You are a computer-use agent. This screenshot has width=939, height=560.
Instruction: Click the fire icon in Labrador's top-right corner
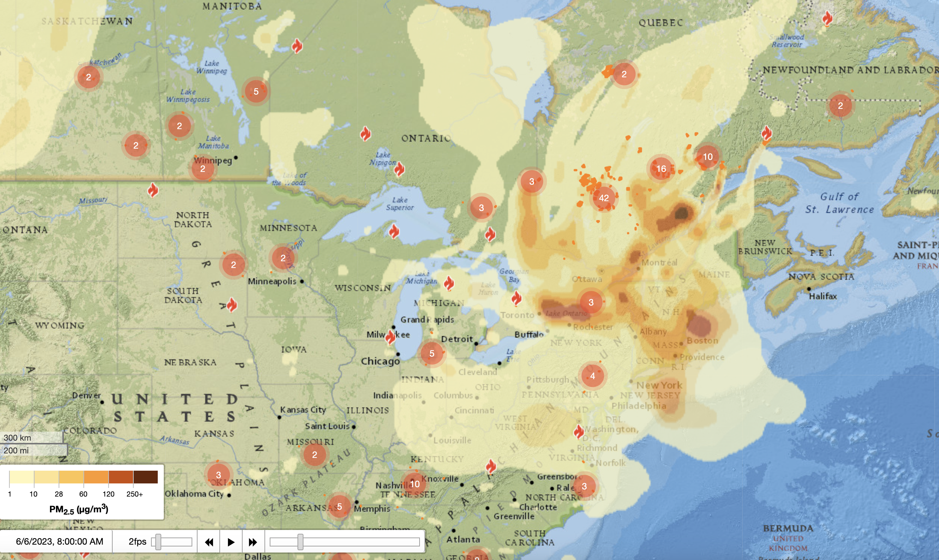827,18
